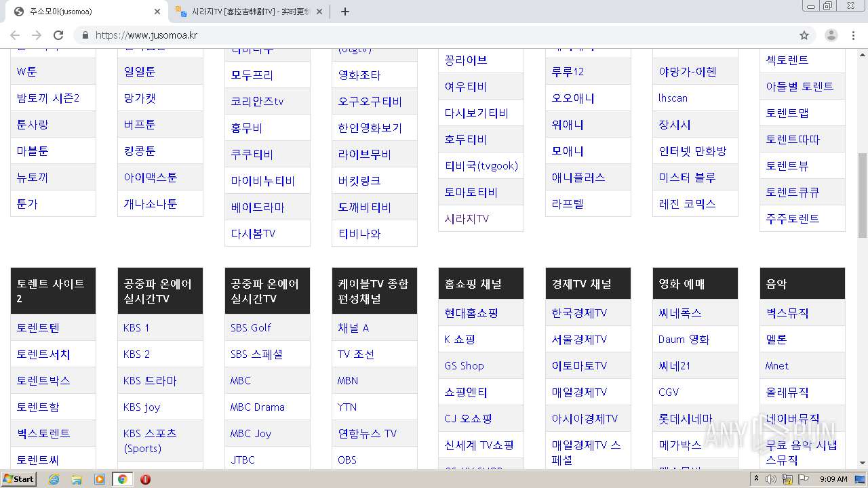Visit the 영화조타 link

tap(359, 75)
